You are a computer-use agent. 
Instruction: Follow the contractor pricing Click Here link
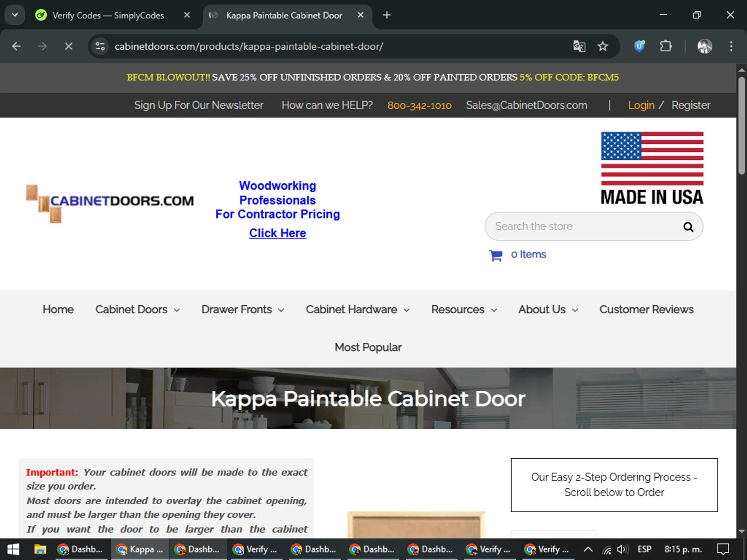point(277,233)
